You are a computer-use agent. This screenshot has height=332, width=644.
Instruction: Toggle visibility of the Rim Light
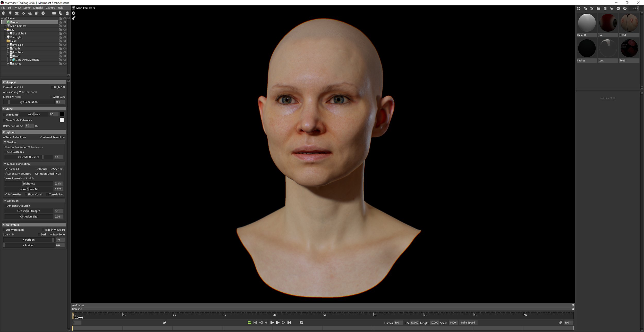(65, 37)
